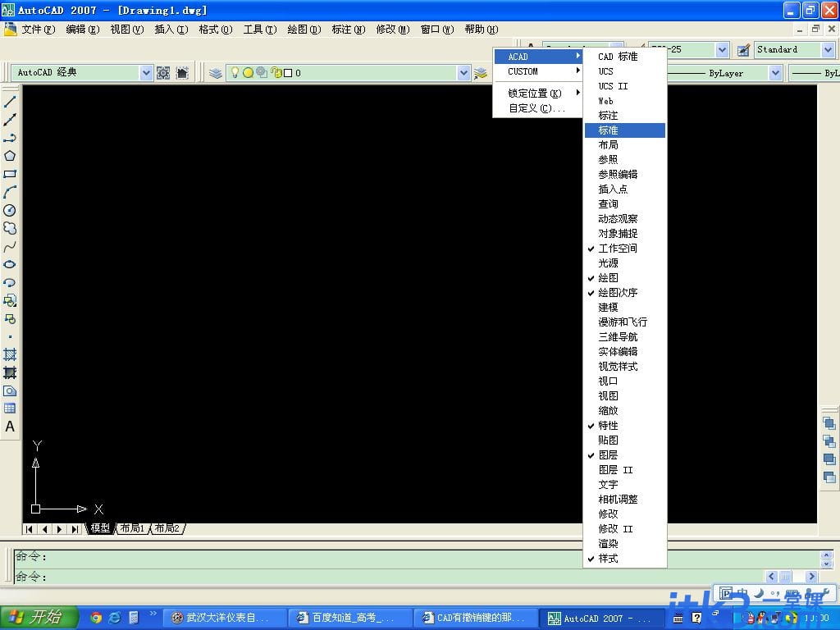
Task: Expand the 锁定位置 submenu
Action: click(538, 94)
